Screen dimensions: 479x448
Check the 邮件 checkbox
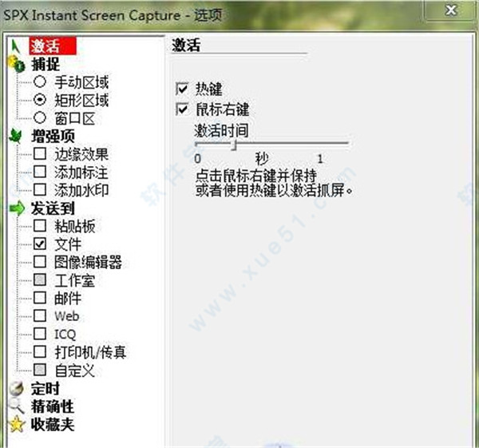pyautogui.click(x=40, y=298)
